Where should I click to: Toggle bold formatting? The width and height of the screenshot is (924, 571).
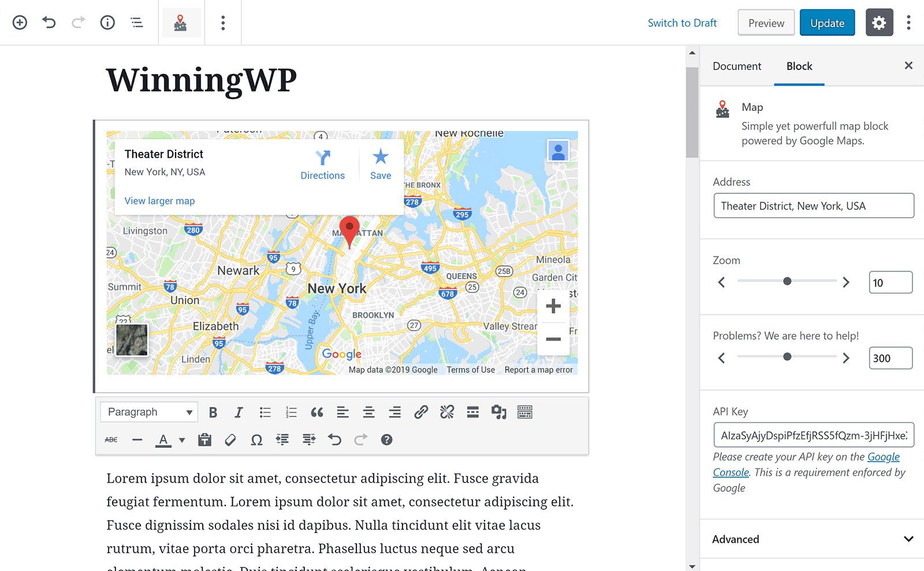coord(213,412)
